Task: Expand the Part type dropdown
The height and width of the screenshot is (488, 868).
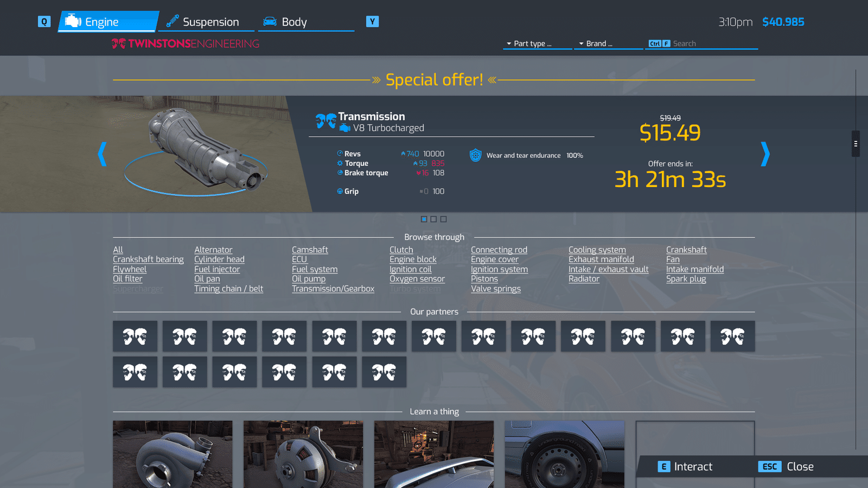Action: coord(537,43)
